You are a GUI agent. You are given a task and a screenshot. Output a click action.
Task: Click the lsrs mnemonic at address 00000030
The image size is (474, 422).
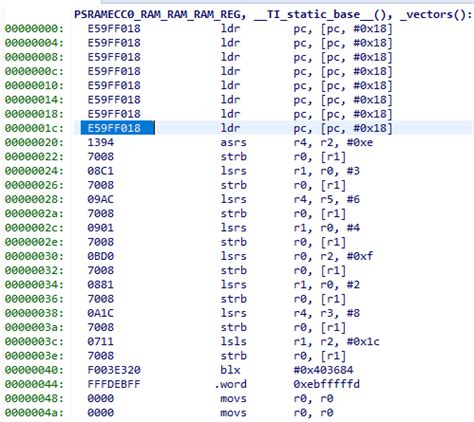[x=233, y=256]
